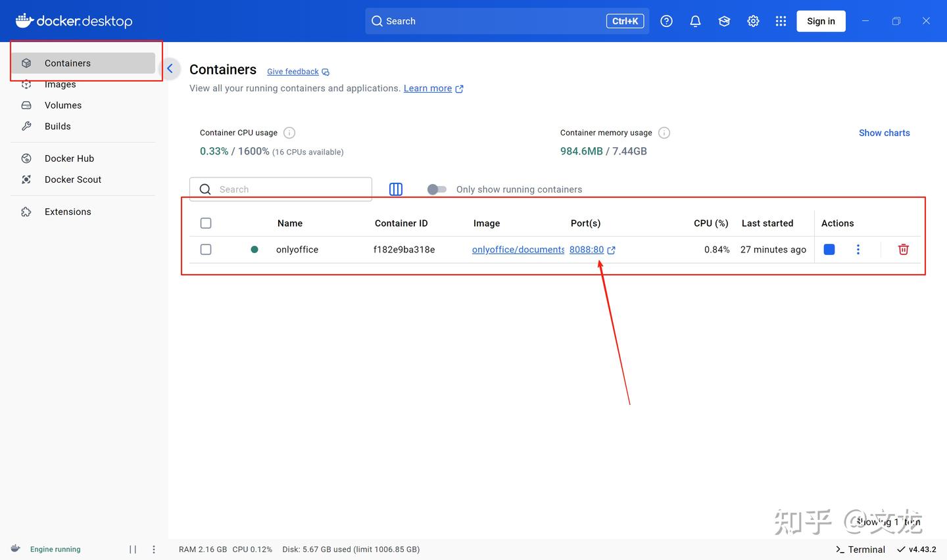Open the onlyoffice/documentserver image link
This screenshot has height=560, width=947.
click(x=518, y=250)
